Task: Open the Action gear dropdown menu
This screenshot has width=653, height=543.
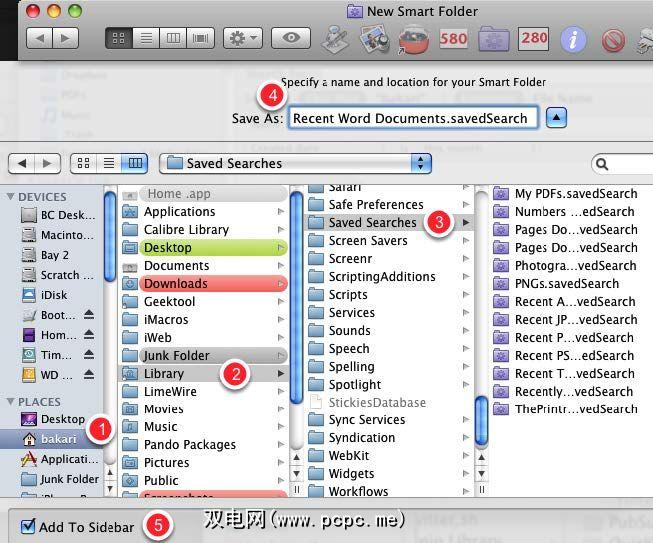Action: coord(242,38)
